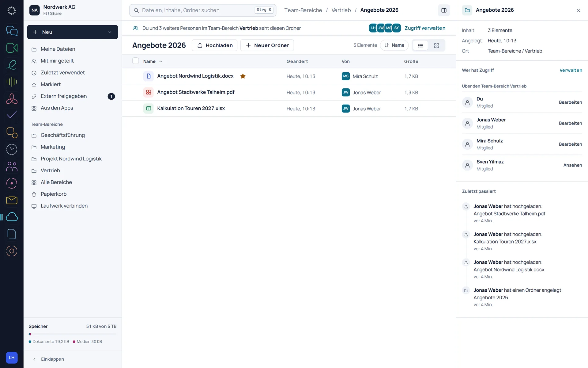588x368 pixels.
Task: Sort by the Name column header
Action: (153, 61)
